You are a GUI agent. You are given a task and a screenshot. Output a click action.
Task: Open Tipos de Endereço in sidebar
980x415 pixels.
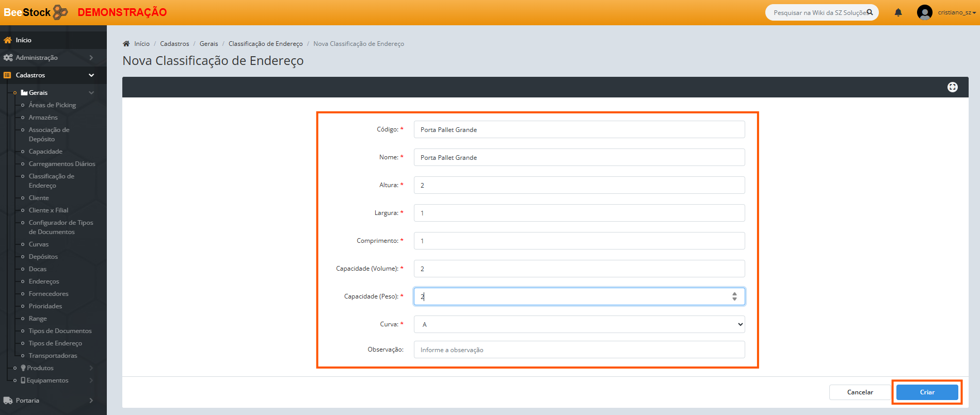[55, 343]
